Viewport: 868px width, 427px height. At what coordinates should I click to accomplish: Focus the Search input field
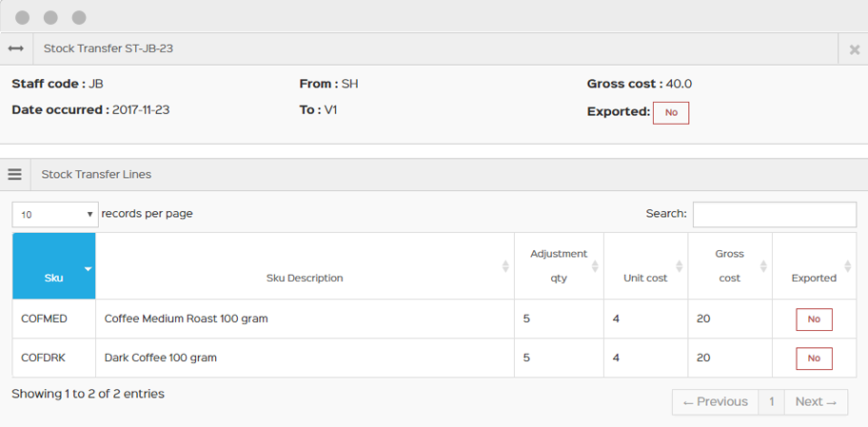[775, 214]
